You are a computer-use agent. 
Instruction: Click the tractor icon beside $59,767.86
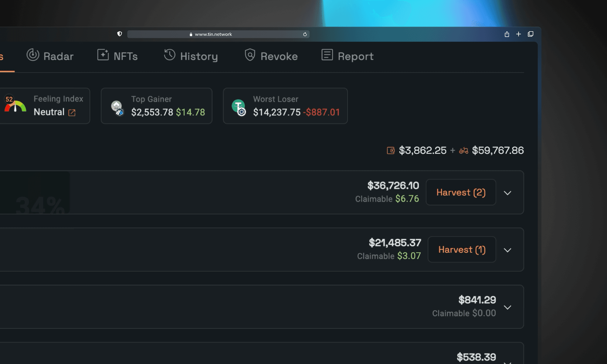pos(463,150)
